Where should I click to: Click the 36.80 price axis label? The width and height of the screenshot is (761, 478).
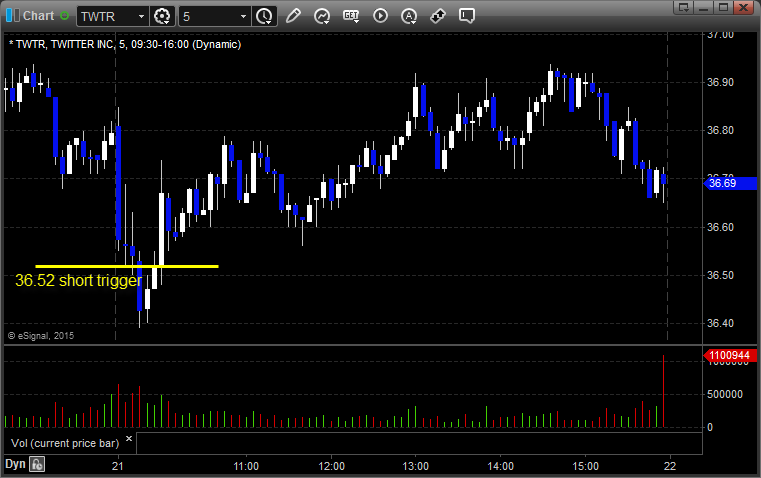[x=720, y=130]
